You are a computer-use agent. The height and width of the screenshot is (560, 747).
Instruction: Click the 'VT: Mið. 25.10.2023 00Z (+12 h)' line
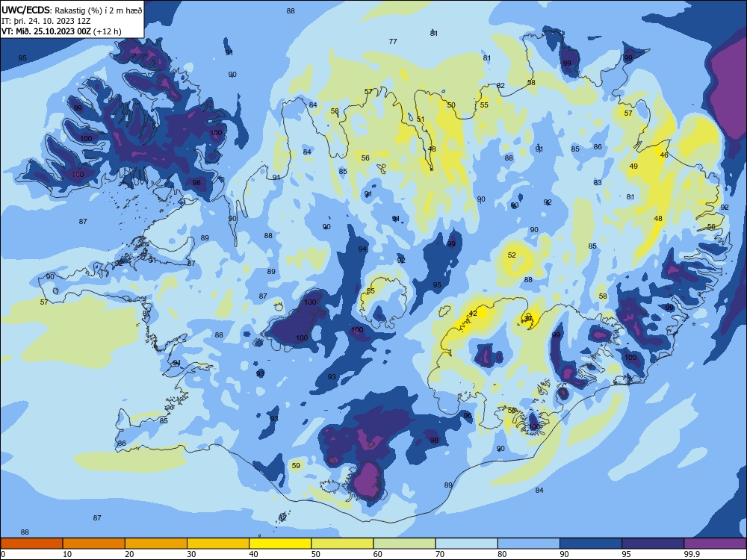61,31
